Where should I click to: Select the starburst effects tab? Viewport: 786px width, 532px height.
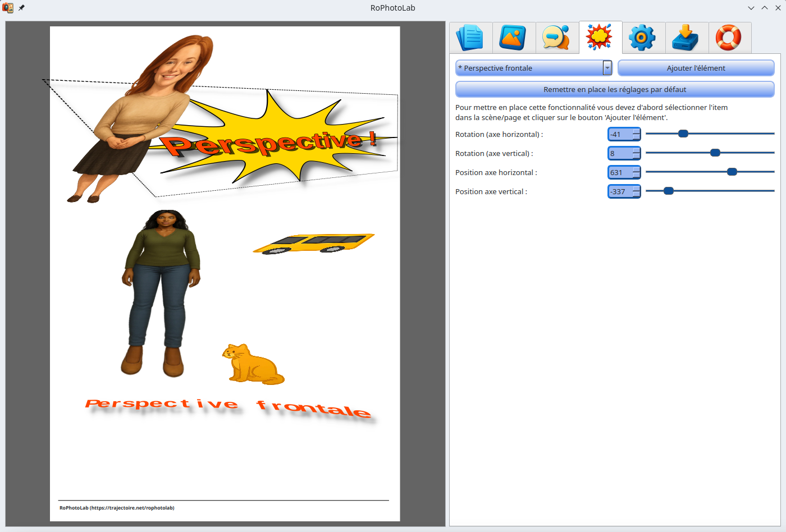click(600, 38)
